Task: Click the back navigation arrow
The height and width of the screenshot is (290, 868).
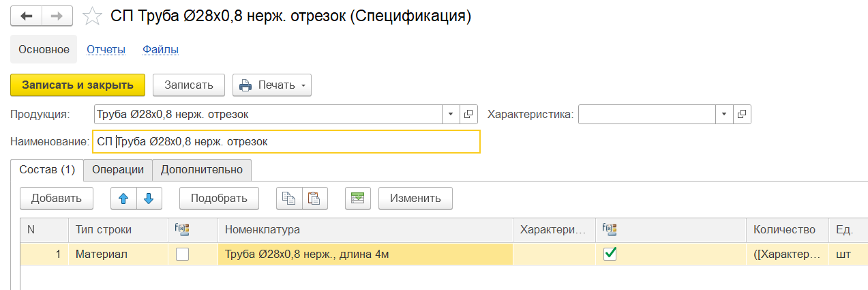Action: coord(26,16)
